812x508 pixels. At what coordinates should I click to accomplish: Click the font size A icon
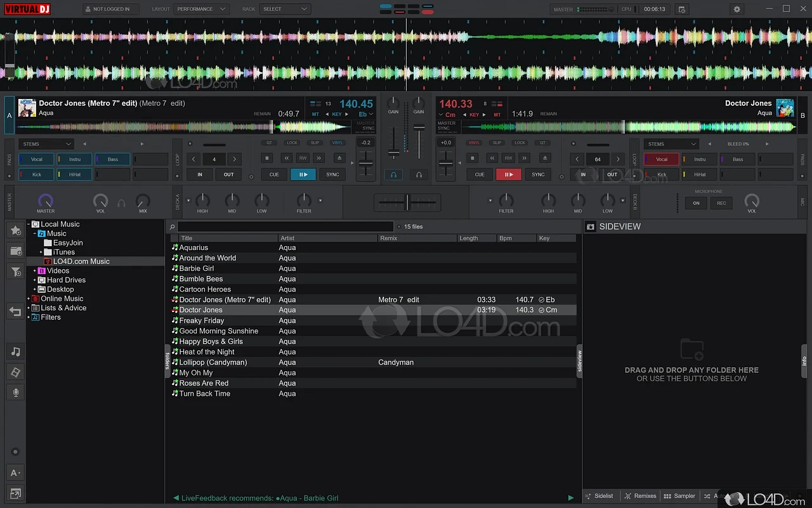[16, 472]
